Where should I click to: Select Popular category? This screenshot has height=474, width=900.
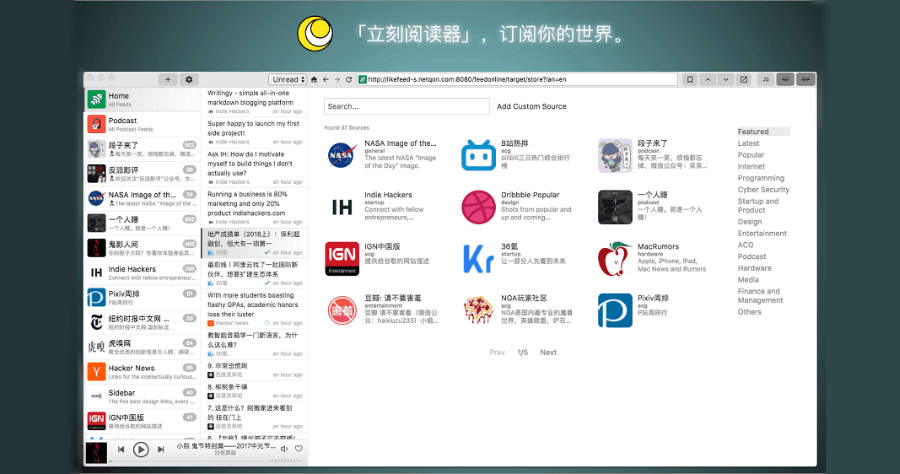[751, 155]
